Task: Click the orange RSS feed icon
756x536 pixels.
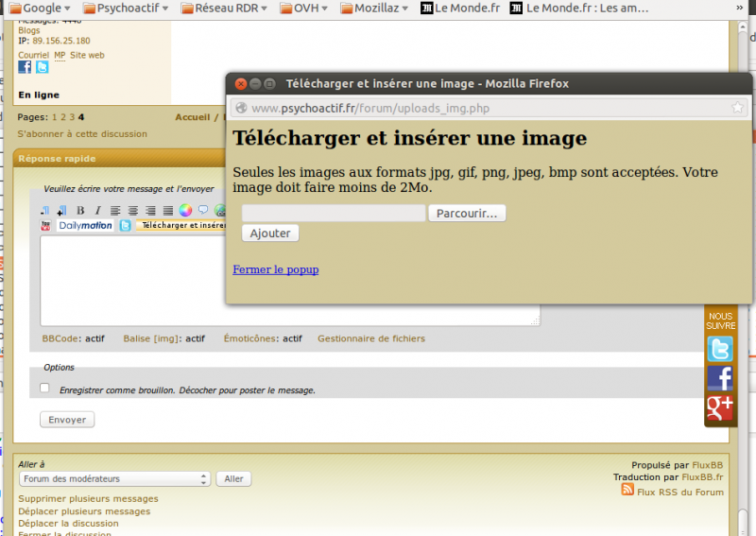Action: click(x=627, y=491)
